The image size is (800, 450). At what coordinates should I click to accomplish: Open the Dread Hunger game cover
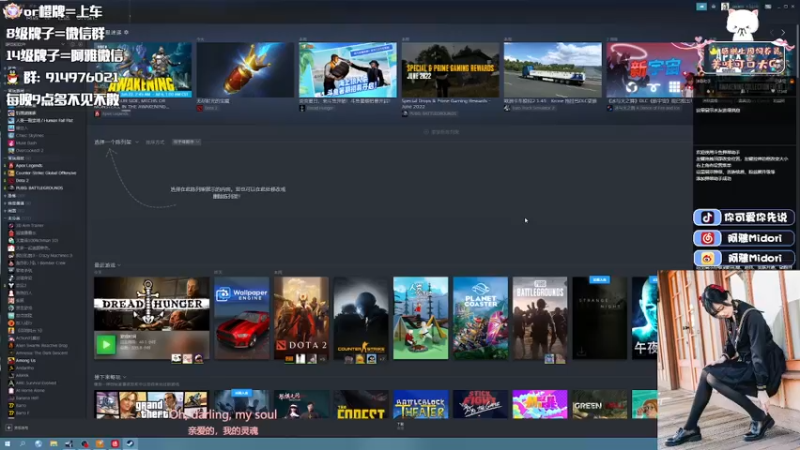pos(152,304)
